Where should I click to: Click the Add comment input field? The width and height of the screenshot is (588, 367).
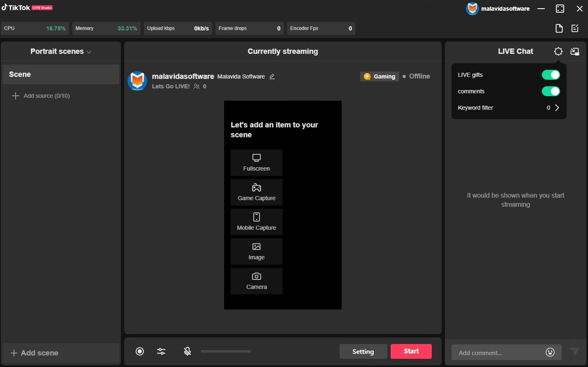(x=498, y=353)
